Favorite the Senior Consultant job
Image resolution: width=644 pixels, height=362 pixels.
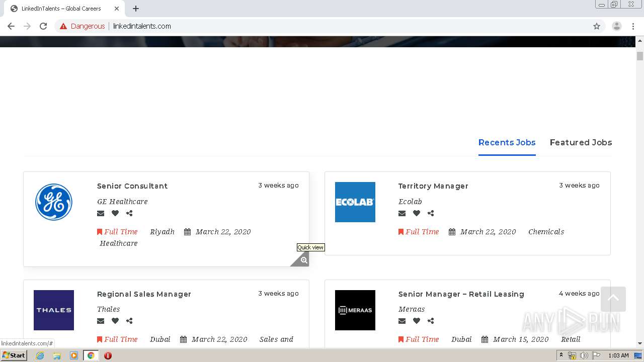click(115, 213)
